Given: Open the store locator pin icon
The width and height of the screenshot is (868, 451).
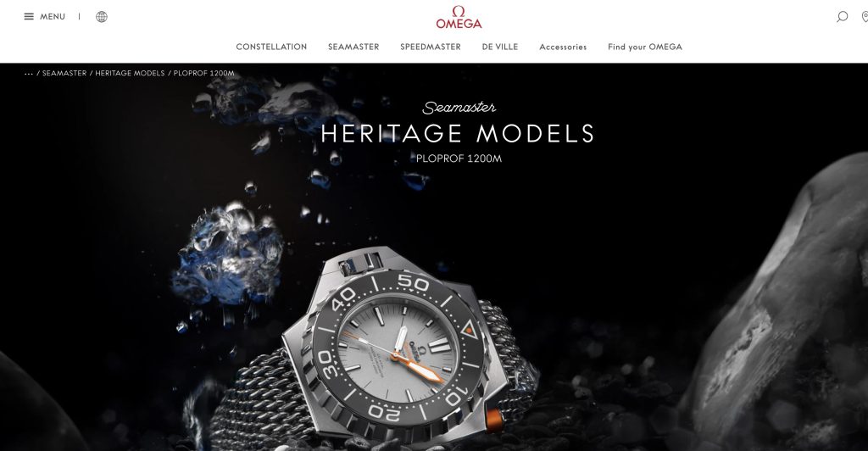Looking at the screenshot, I should 865,17.
